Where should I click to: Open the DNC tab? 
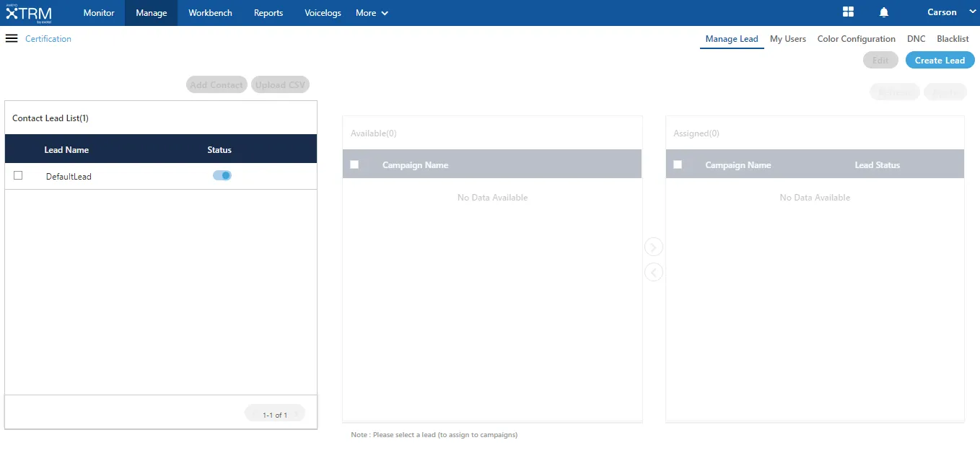(916, 39)
